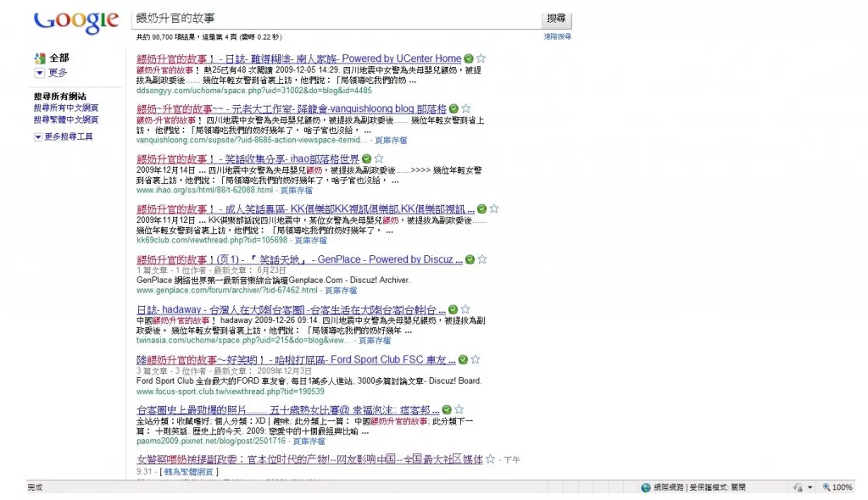Screen dimensions: 868x500
Task: Star the Ford Sport Club FSC result
Action: click(x=476, y=359)
